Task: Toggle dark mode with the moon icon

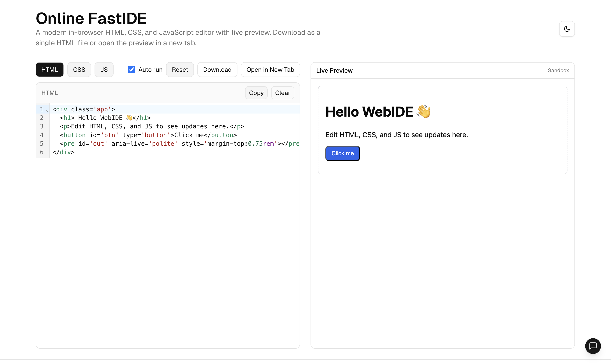Action: pyautogui.click(x=567, y=29)
